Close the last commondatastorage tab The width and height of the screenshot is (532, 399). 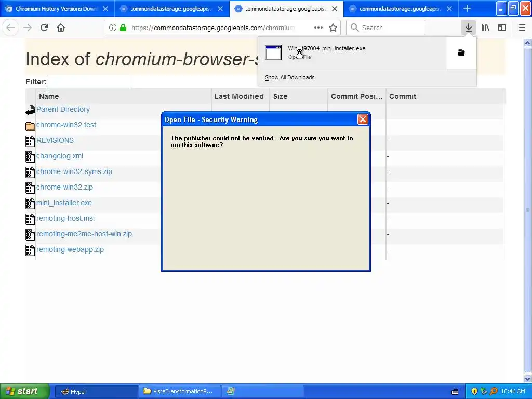pyautogui.click(x=449, y=9)
